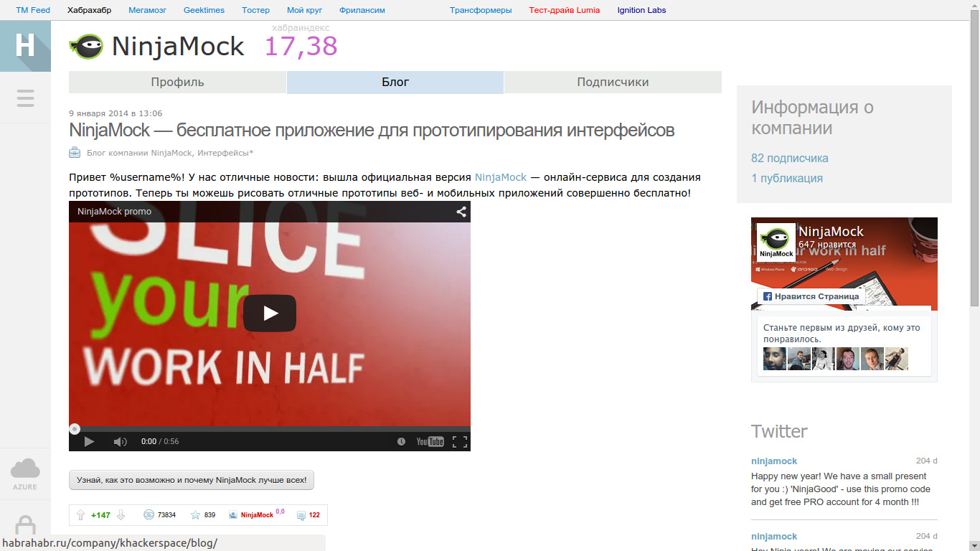Viewport: 980px width, 551px height.
Task: Share the video using the share icon
Action: [x=461, y=212]
